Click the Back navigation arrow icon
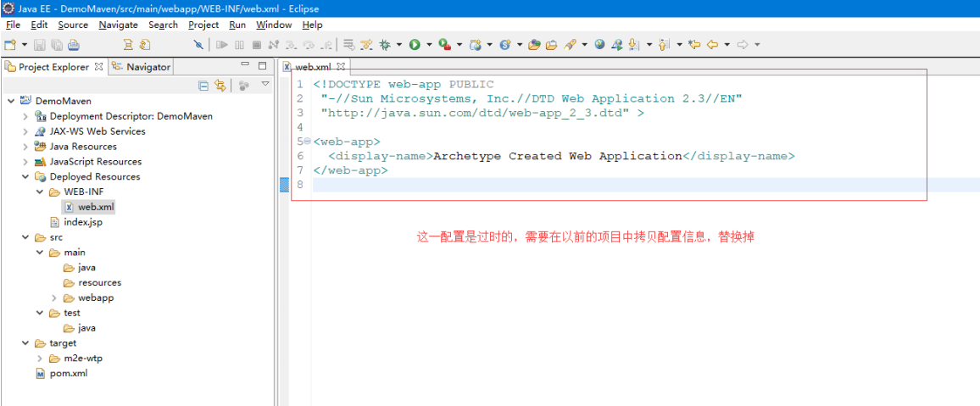The image size is (980, 406). (x=712, y=44)
